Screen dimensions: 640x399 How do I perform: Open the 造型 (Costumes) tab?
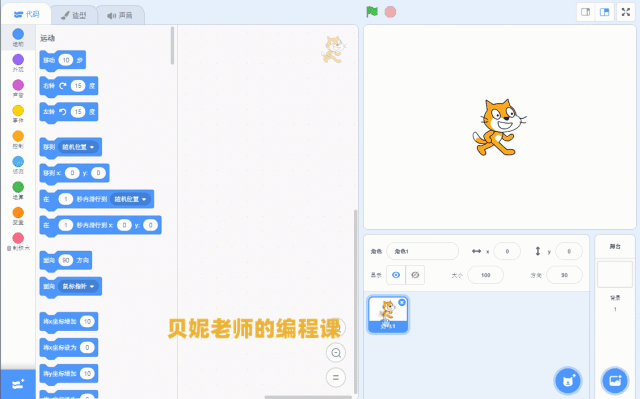pos(74,16)
